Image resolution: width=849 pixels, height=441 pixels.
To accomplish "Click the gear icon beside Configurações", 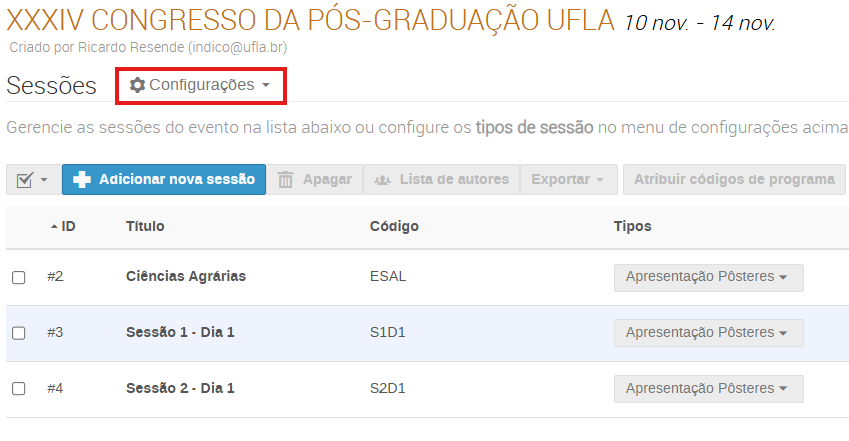I will point(138,86).
